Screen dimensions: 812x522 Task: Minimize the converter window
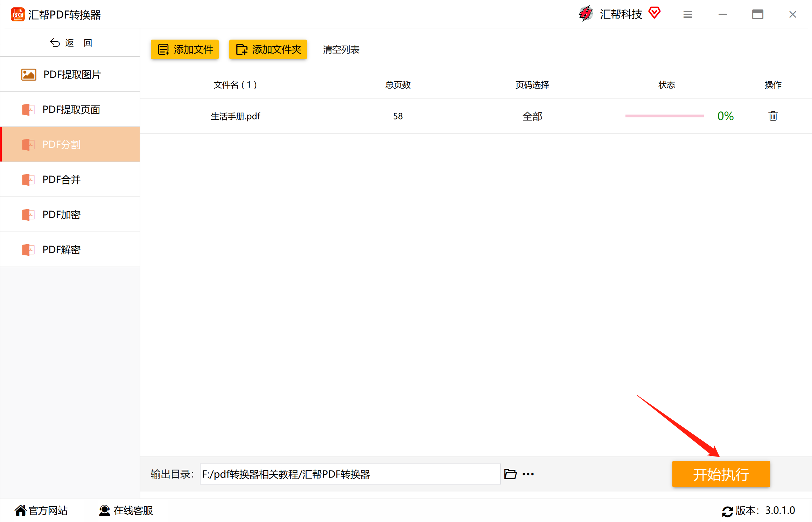click(x=723, y=14)
